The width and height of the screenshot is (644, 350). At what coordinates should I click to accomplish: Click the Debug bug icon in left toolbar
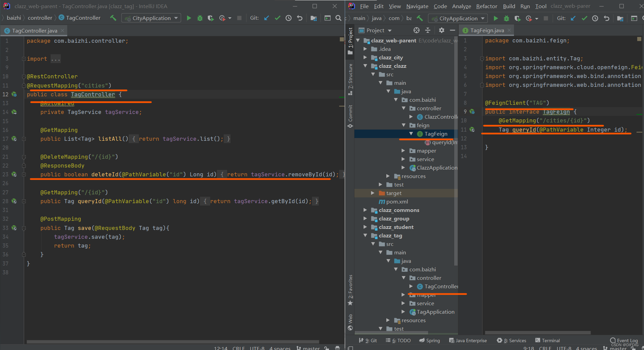tap(200, 18)
